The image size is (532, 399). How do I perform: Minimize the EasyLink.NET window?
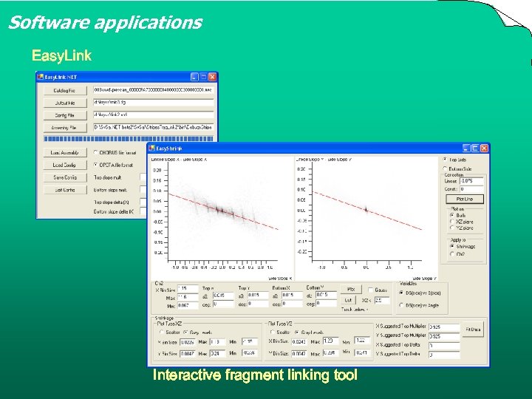point(194,77)
